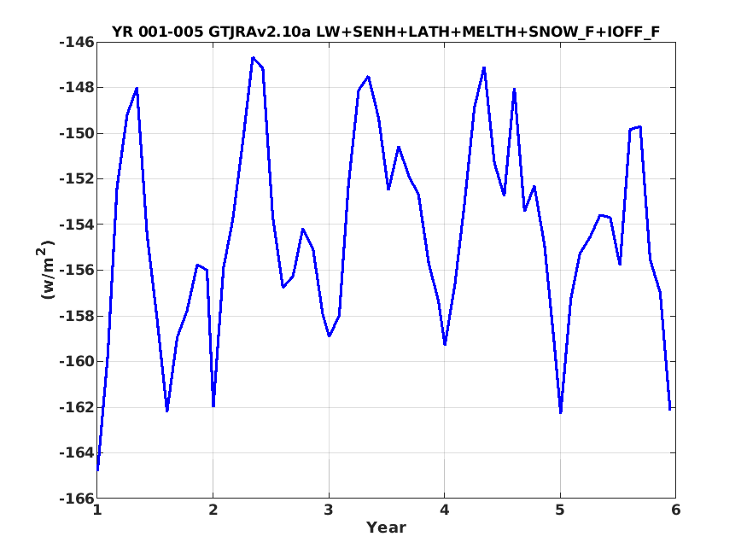Click the y-axis tick label -164
Viewport: 747px width, 560px height.
coord(77,452)
